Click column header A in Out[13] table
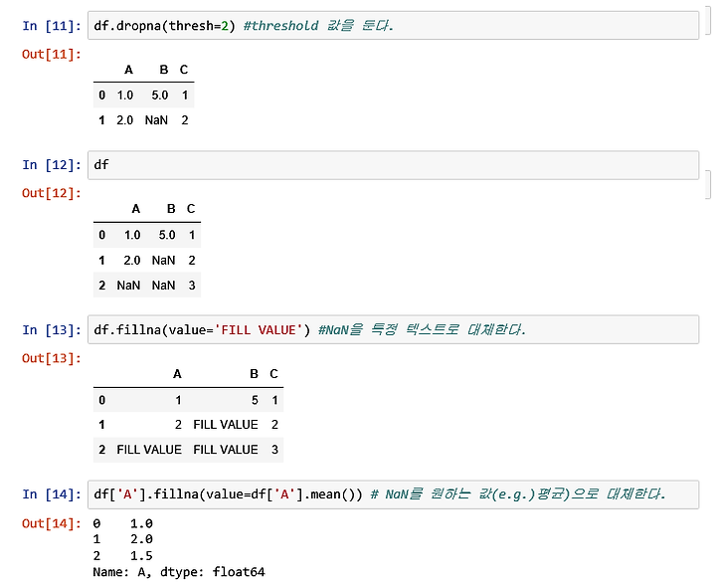Image resolution: width=716 pixels, height=588 pixels. [x=177, y=374]
